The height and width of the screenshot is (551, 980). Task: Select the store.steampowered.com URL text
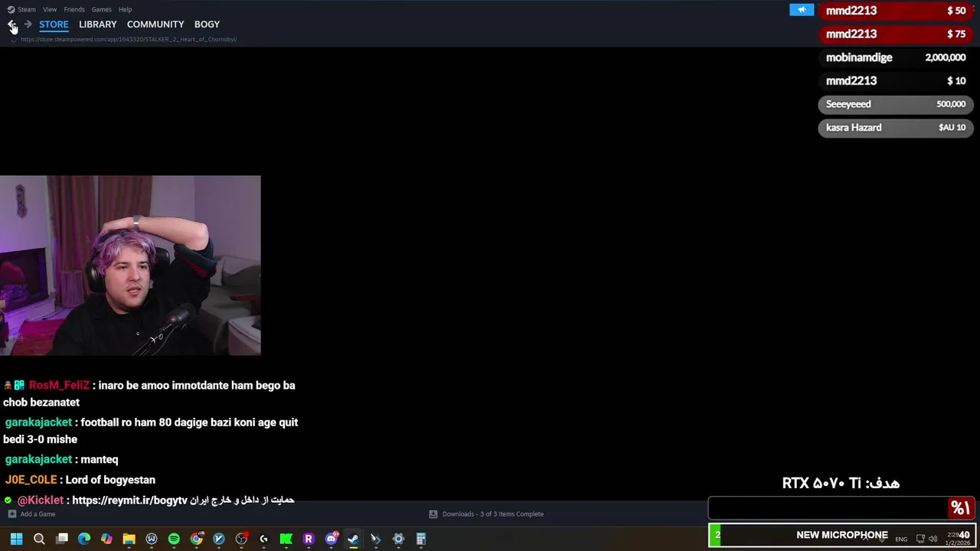coord(129,39)
